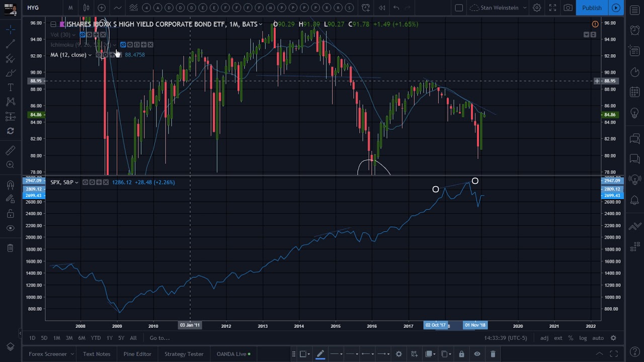Open the indicator templates icon
Viewport: 644px width, 362px height.
tap(133, 8)
